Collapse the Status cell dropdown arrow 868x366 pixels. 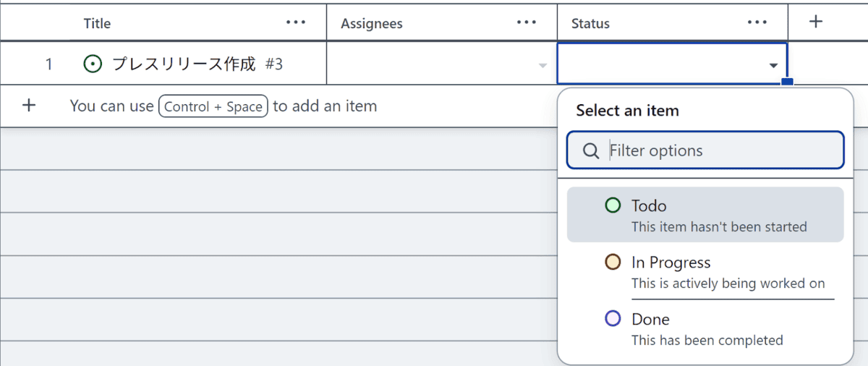[773, 65]
